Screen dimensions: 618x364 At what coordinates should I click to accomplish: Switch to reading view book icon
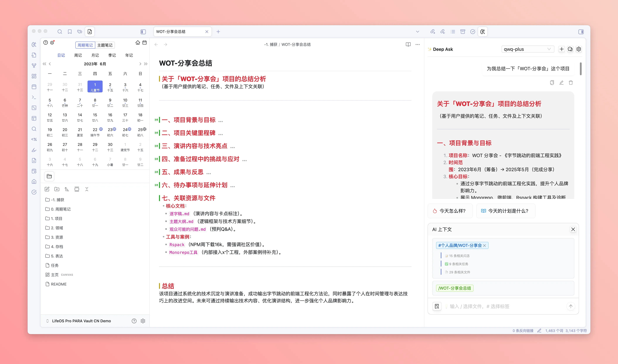pos(408,44)
